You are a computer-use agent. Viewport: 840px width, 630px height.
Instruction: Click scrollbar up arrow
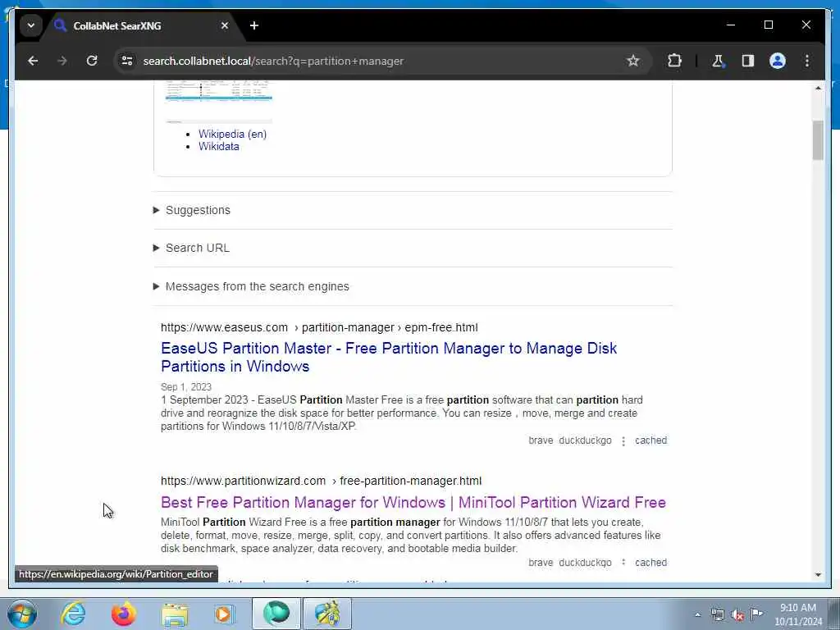click(818, 88)
